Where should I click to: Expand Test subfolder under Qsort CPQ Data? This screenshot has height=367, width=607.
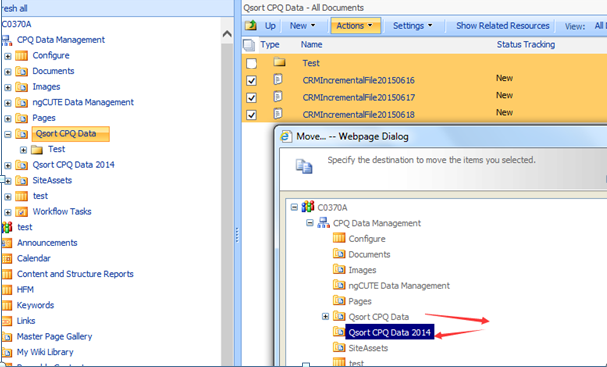[23, 150]
